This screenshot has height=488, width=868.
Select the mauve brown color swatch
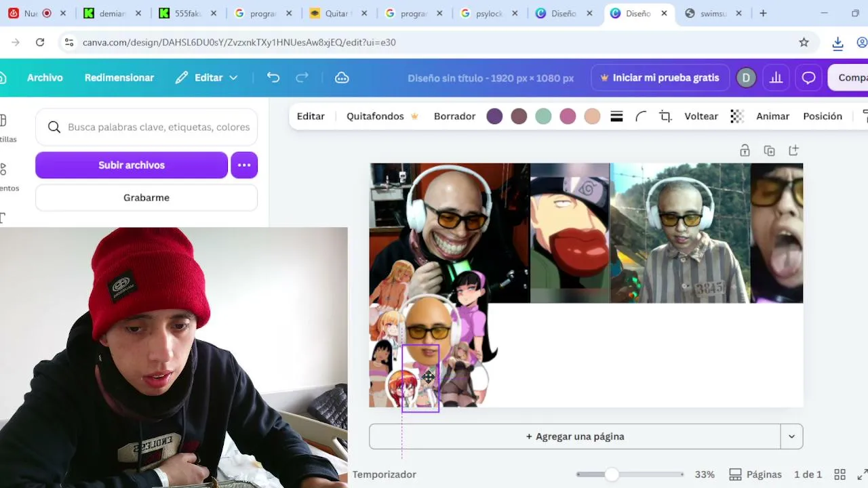[519, 117]
